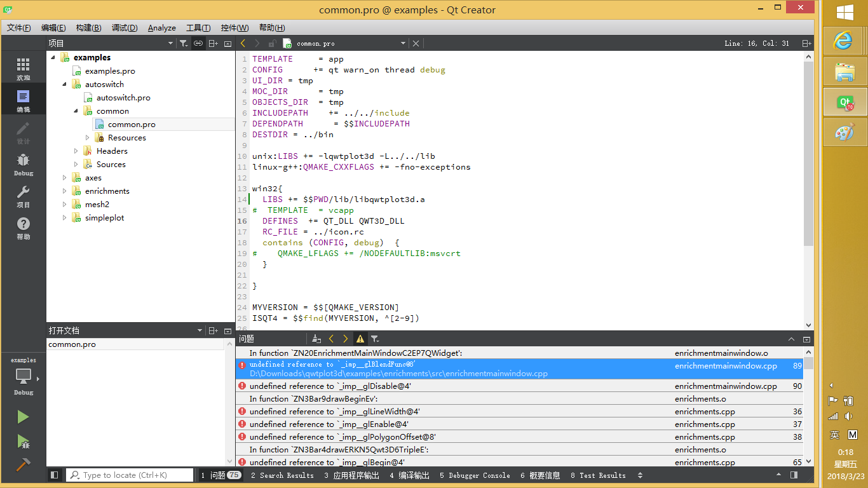Collapse the examples project root
Image resolution: width=868 pixels, height=488 pixels.
tap(53, 57)
